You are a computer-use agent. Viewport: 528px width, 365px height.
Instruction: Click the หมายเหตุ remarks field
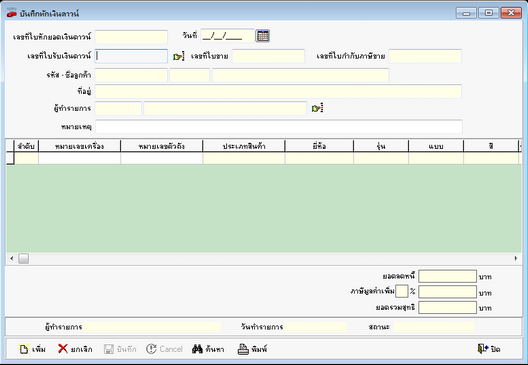[279, 127]
